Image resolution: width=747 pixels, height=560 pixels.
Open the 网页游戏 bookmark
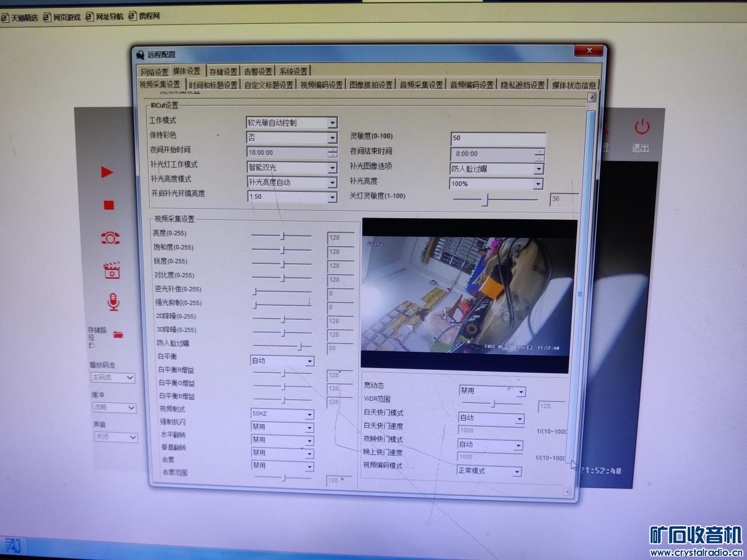pyautogui.click(x=62, y=17)
